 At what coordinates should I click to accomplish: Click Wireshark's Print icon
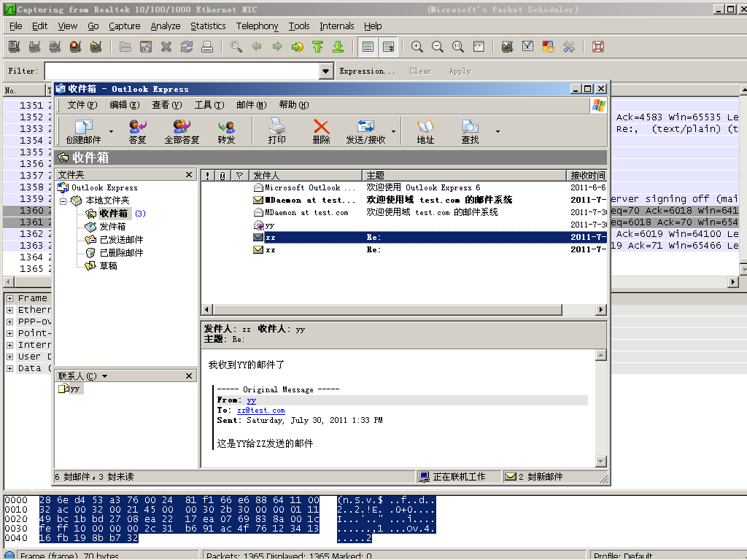(207, 47)
